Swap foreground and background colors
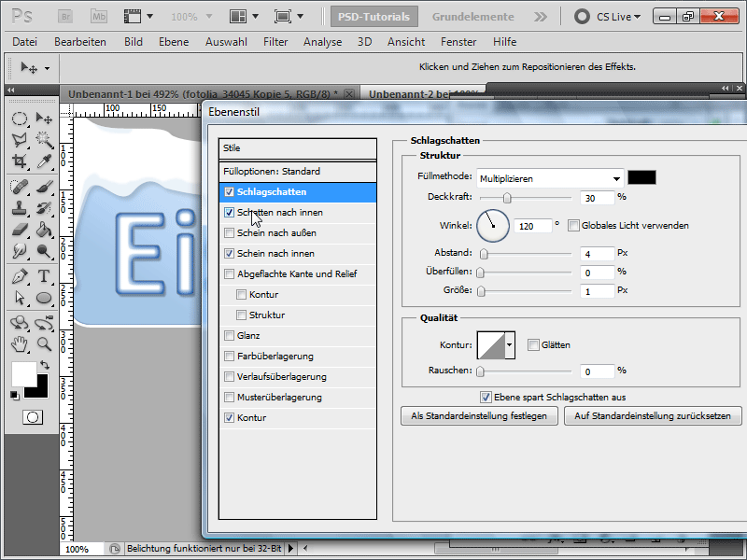747x560 pixels. (44, 365)
